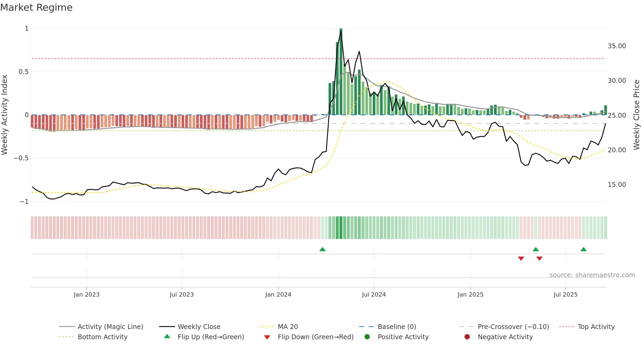The height and width of the screenshot is (362, 644).
Task: Toggle the Flip Down (Green→Red) legend entry
Action: 309,337
